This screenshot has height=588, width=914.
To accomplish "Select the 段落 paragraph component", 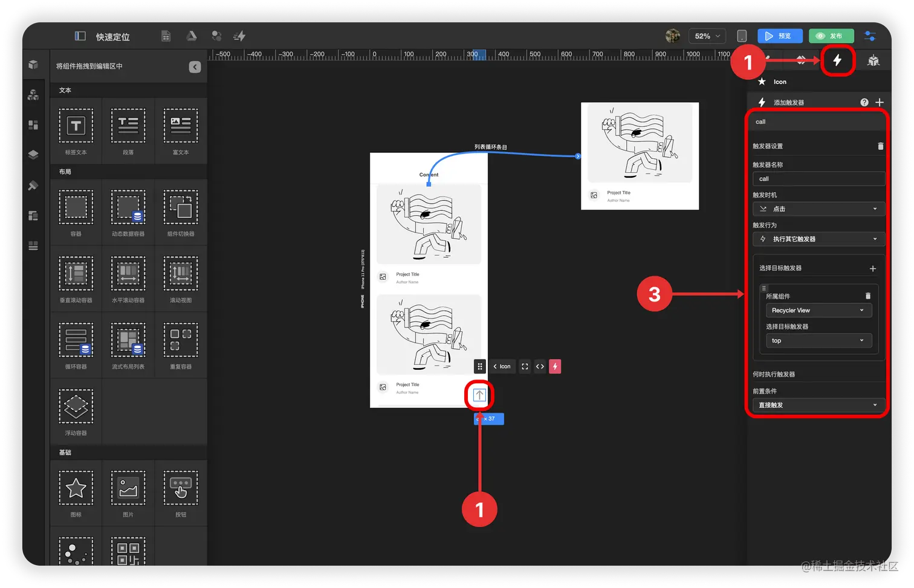I will [x=128, y=131].
